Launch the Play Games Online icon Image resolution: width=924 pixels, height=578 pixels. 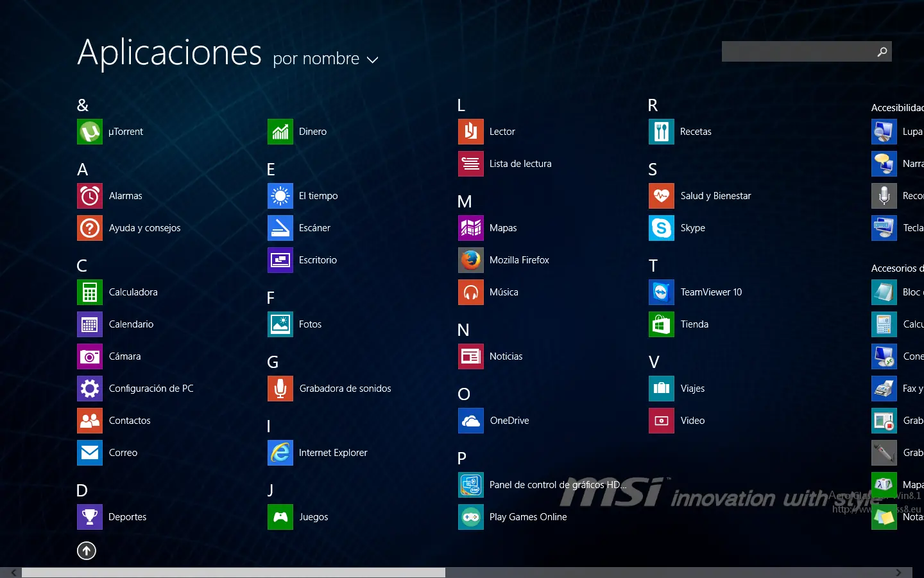pyautogui.click(x=471, y=517)
